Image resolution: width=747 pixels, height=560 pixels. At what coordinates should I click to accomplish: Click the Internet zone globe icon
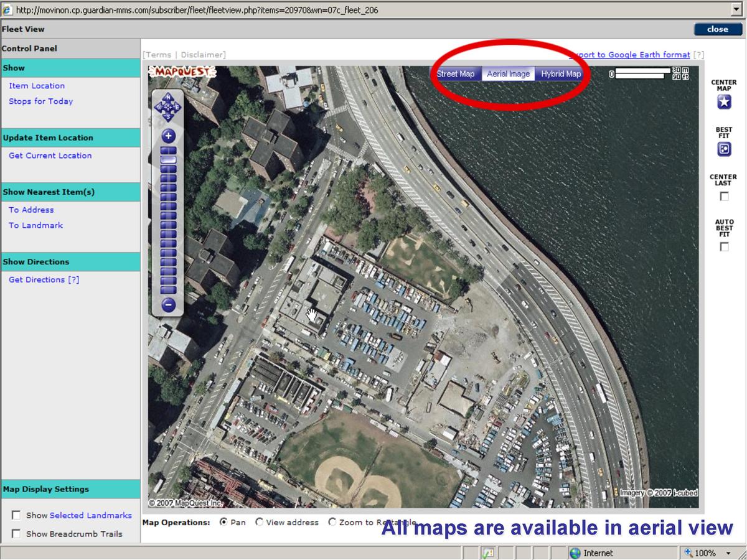coord(575,553)
